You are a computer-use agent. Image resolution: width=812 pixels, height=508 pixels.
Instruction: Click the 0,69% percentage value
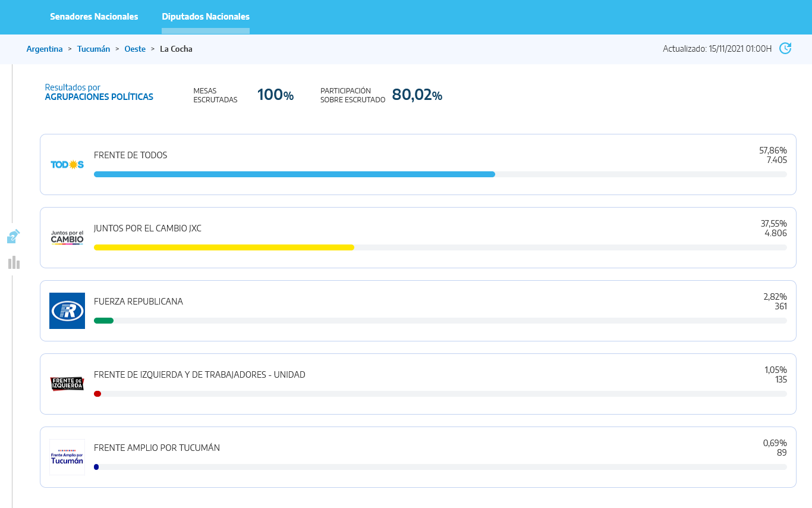tap(775, 443)
